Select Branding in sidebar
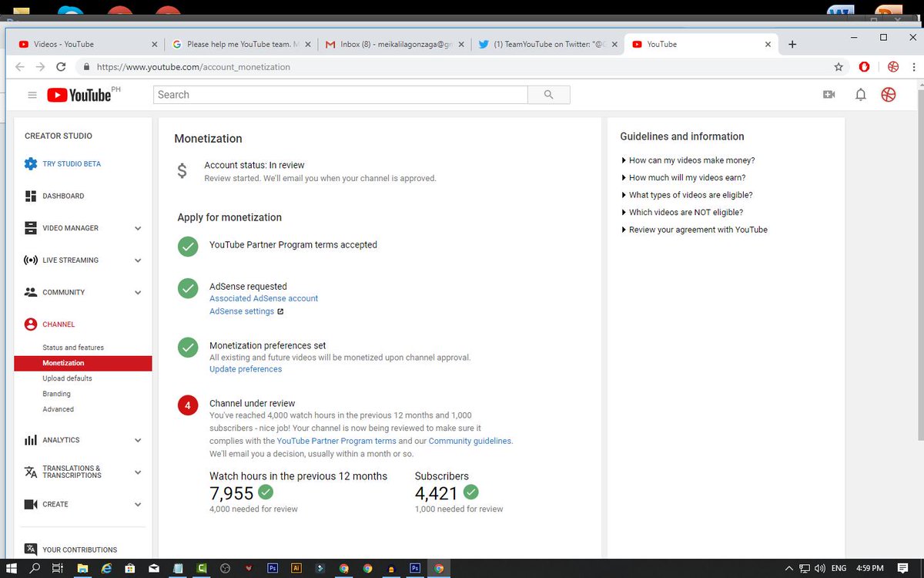Image resolution: width=924 pixels, height=578 pixels. click(x=56, y=394)
